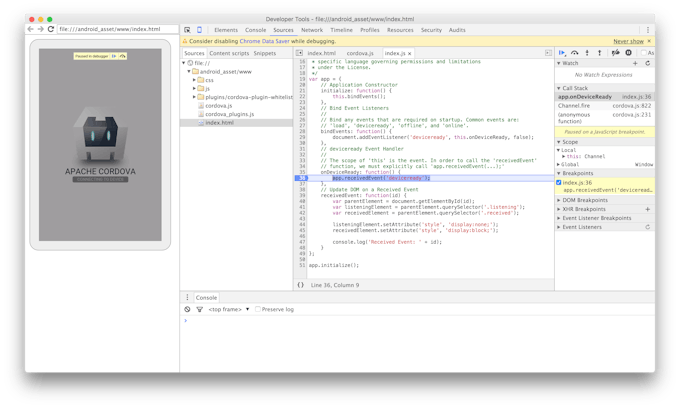Screen dimensions: 680x408
Task: Pretty-print the source with the braces icon
Action: point(301,285)
